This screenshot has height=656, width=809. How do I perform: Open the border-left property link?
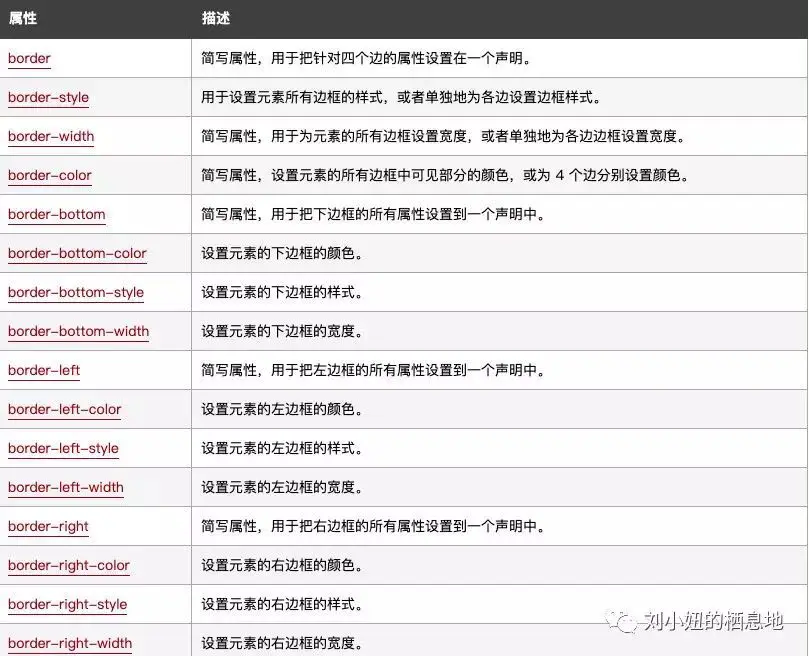(x=44, y=370)
